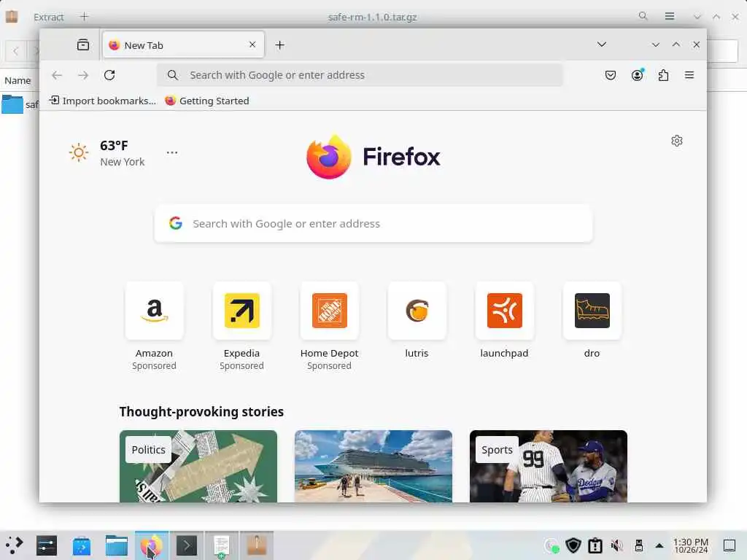
Task: Open Save to Pocket icon
Action: [611, 75]
